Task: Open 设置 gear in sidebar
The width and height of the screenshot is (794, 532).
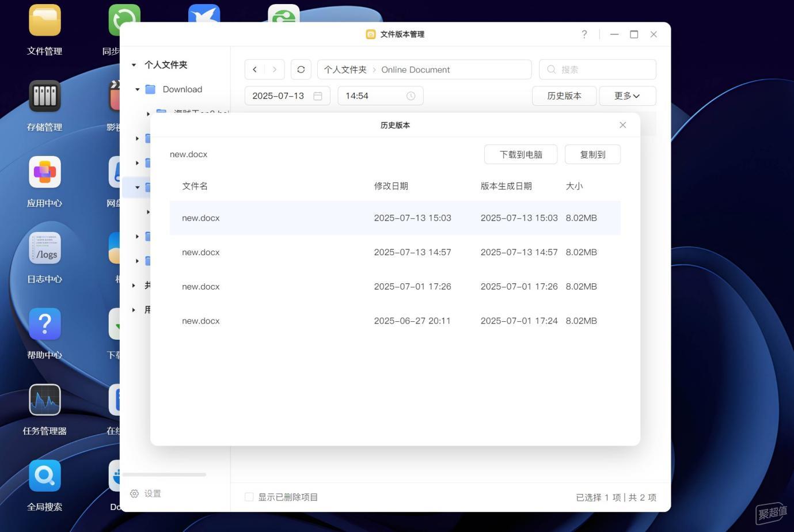Action: coord(135,493)
